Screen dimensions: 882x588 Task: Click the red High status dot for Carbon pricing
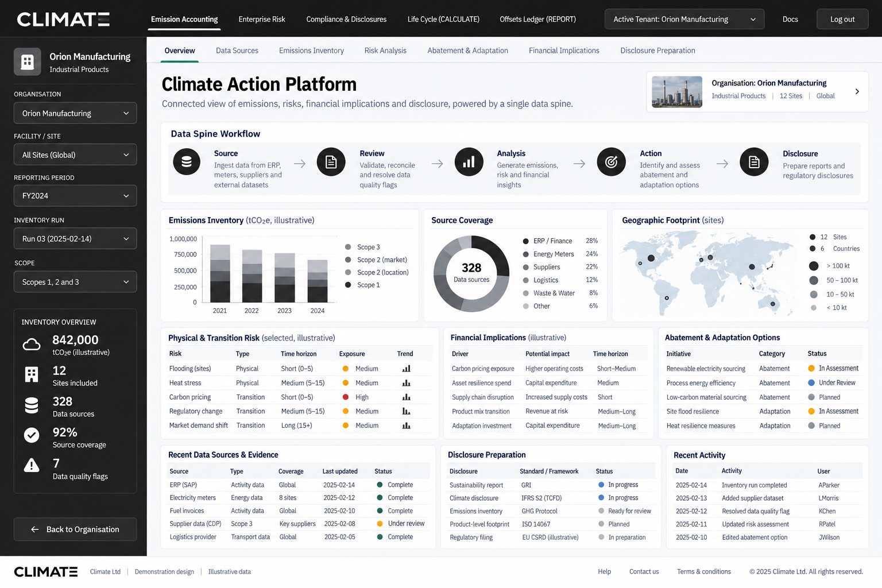coord(346,397)
